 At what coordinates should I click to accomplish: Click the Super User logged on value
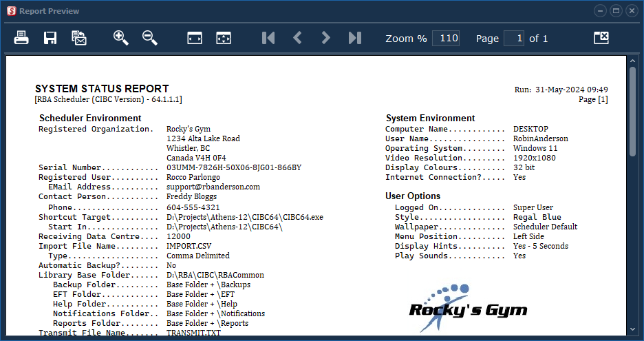click(533, 207)
